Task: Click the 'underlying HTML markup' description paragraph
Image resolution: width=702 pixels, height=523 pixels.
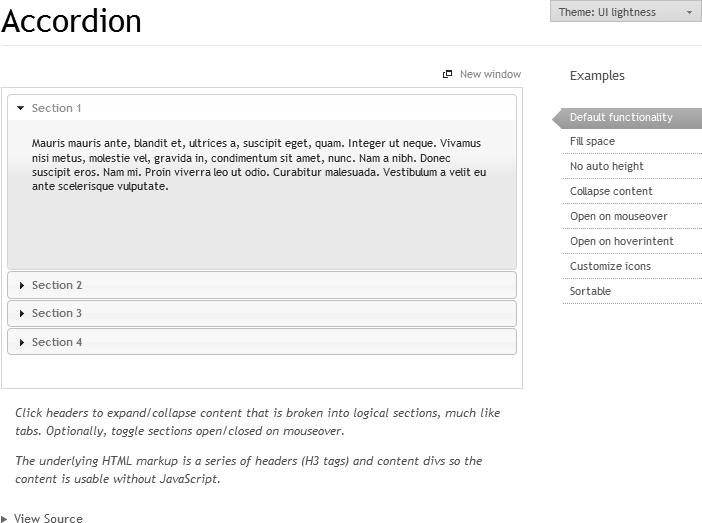Action: tap(248, 470)
